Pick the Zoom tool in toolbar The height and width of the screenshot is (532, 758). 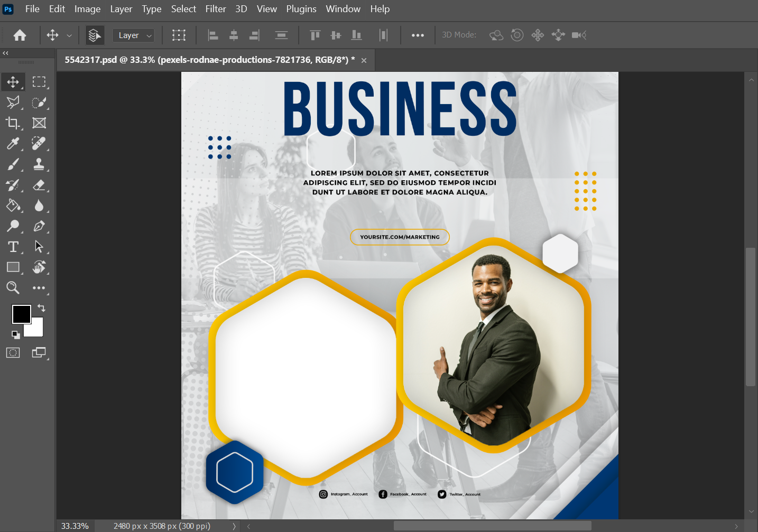[x=13, y=287]
